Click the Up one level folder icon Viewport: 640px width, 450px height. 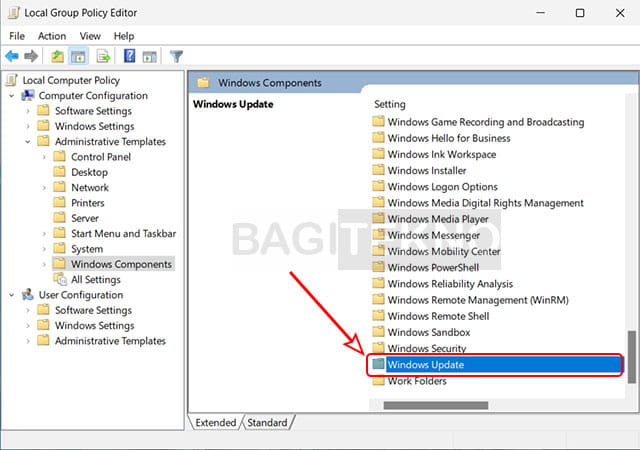(x=57, y=56)
